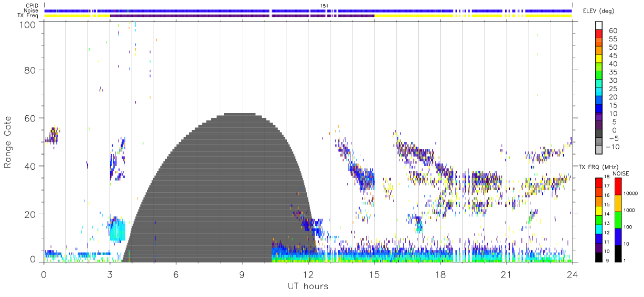
Task: Click the orange NOISE swatch above 1000
Action: tap(618, 203)
